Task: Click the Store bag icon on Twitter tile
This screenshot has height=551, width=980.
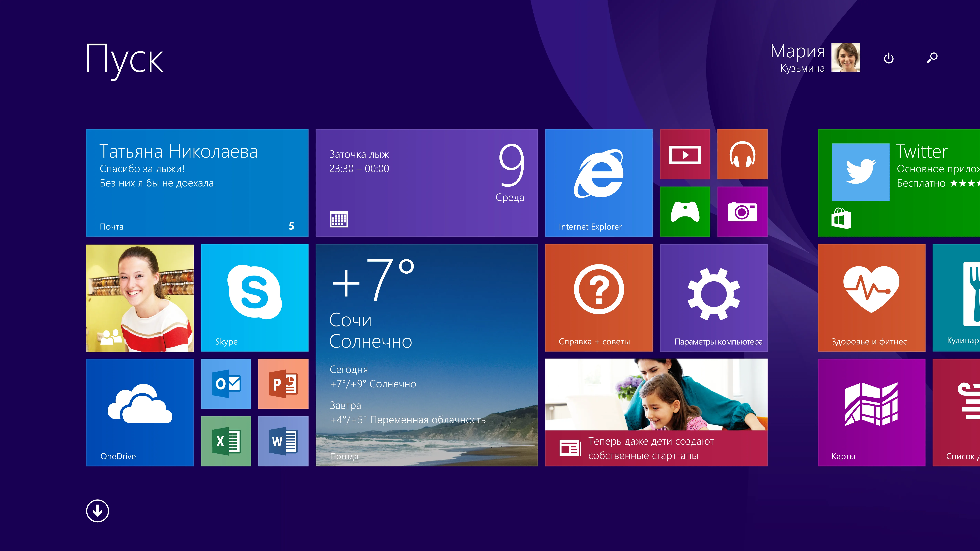Action: point(841,219)
